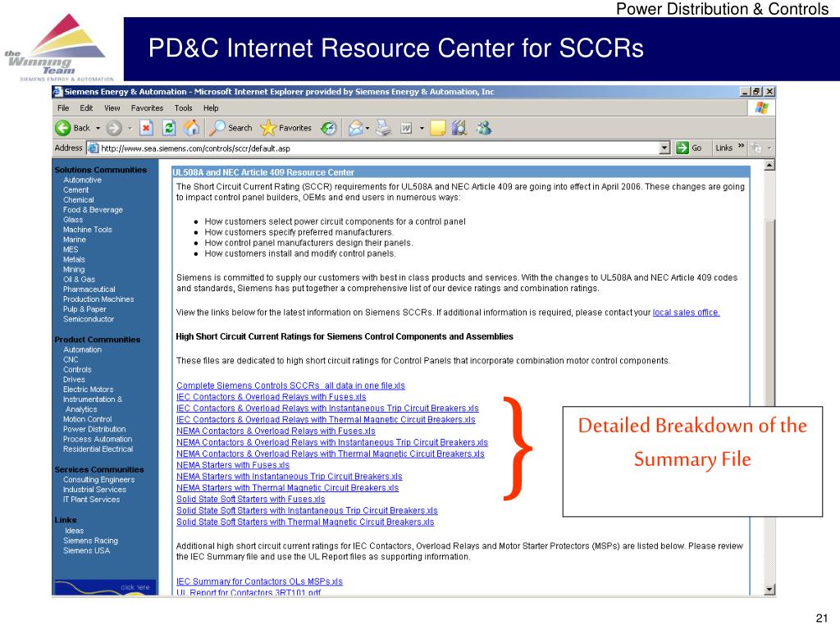Select Food & Beverage sidebar link
Screen dimensions: 840x630
click(x=93, y=210)
